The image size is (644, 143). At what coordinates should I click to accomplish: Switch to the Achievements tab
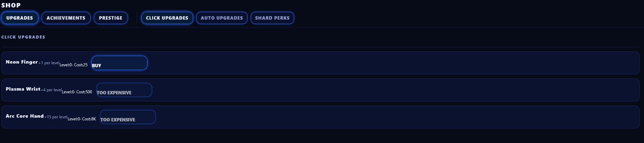pyautogui.click(x=66, y=18)
